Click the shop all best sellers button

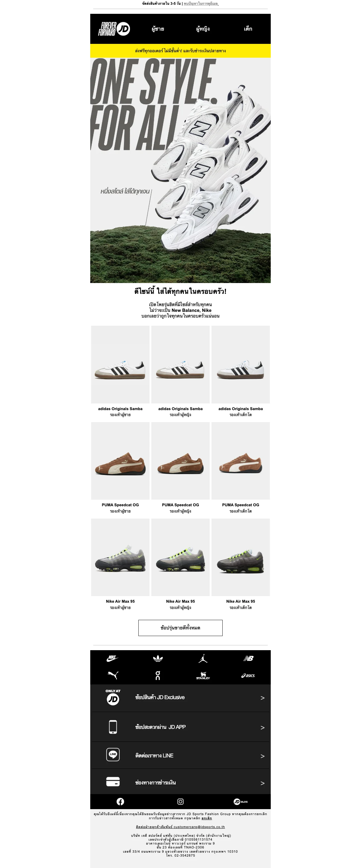[x=180, y=628]
